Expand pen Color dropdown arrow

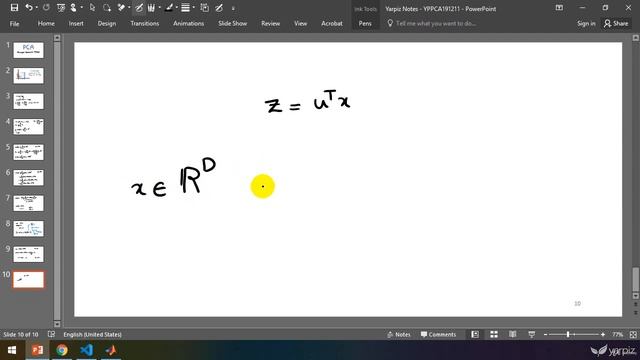click(176, 8)
